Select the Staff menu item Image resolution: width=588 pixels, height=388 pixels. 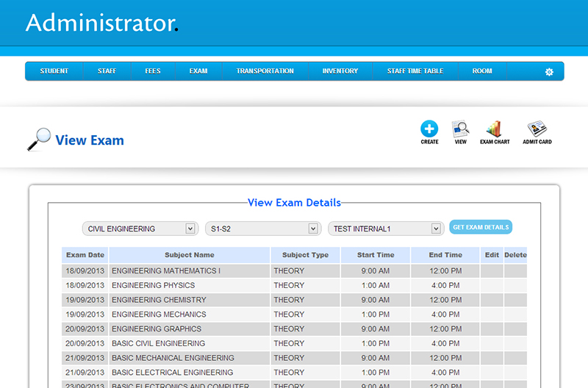pyautogui.click(x=107, y=71)
